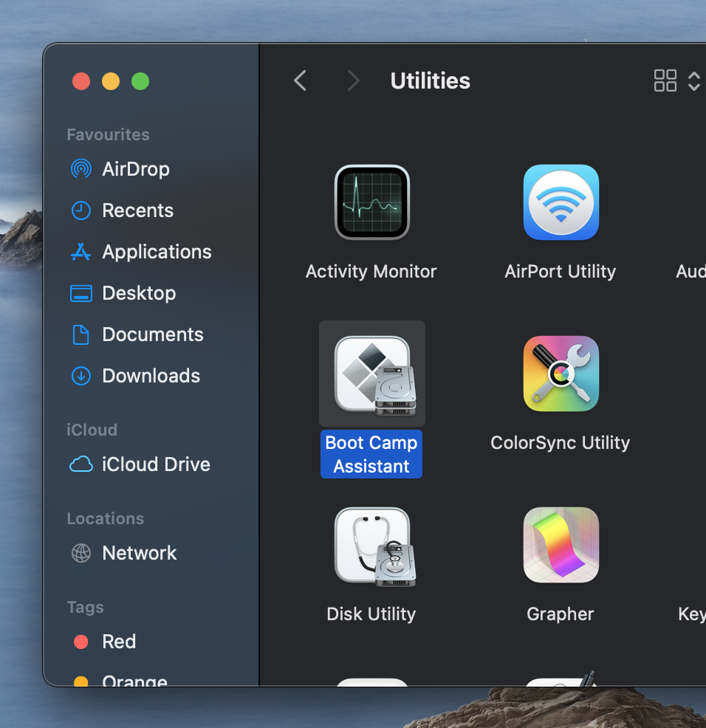Select the ColorSync Utility icon
This screenshot has width=706, height=728.
pos(561,374)
